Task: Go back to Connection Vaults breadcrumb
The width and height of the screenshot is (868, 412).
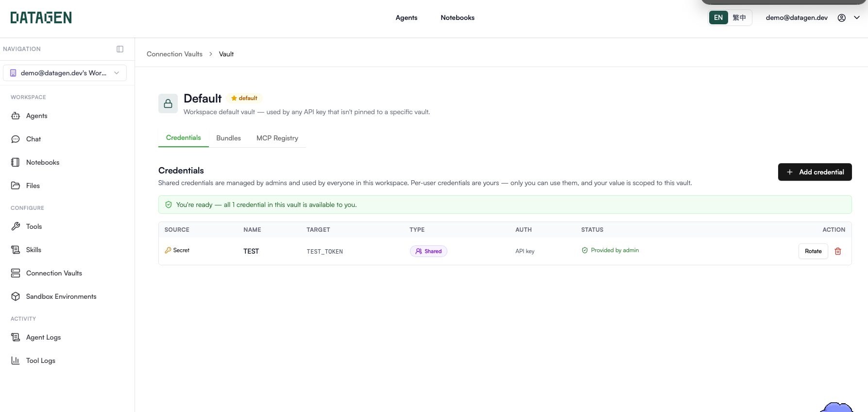Action: (x=174, y=54)
